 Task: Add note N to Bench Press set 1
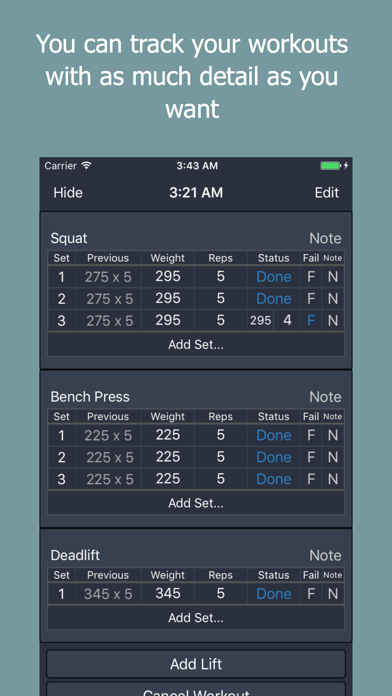(x=333, y=435)
